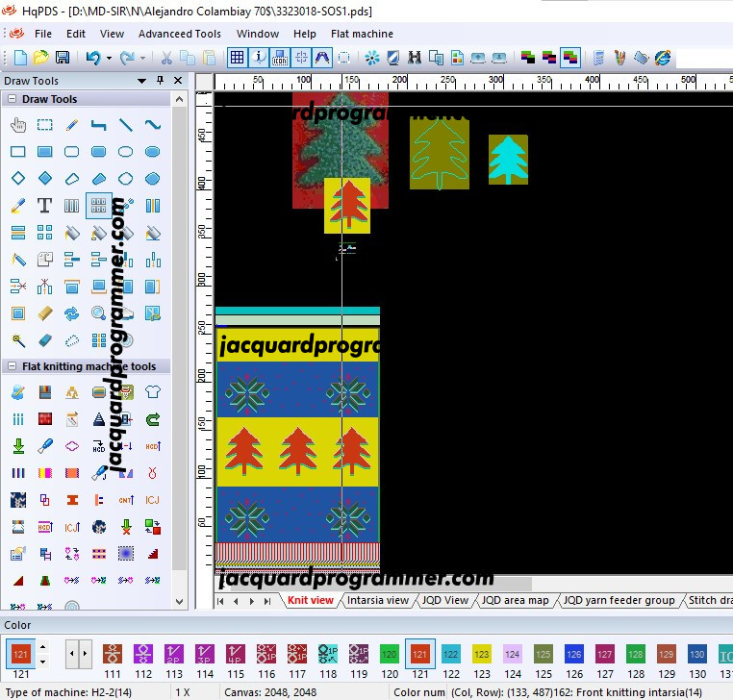Open a file with the folder icon
This screenshot has width=733, height=700.
(x=40, y=58)
